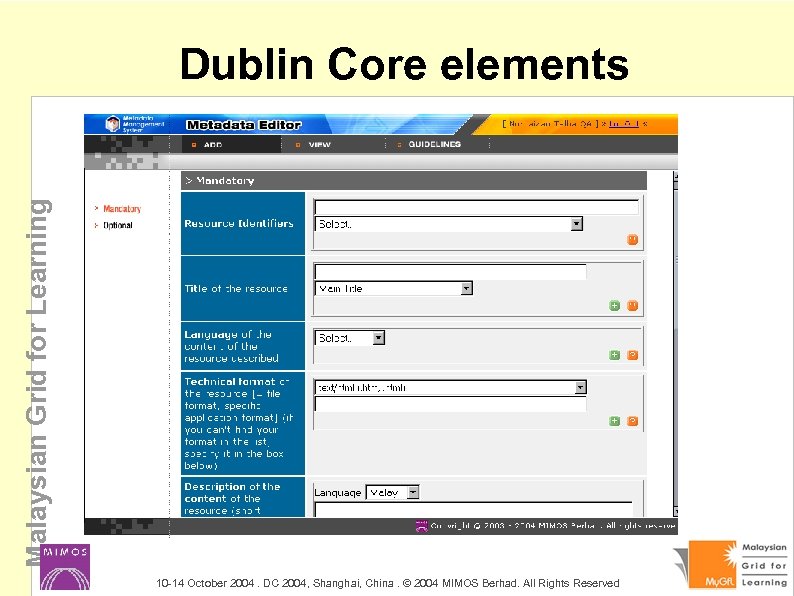
Task: Click the Mandatory section header
Action: click(414, 181)
